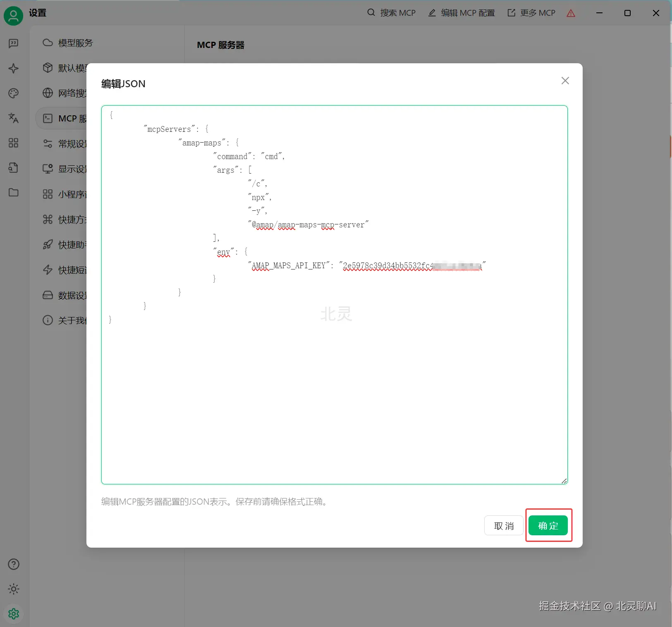Click the AMAP_MAPS_API_KEY line

point(366,265)
